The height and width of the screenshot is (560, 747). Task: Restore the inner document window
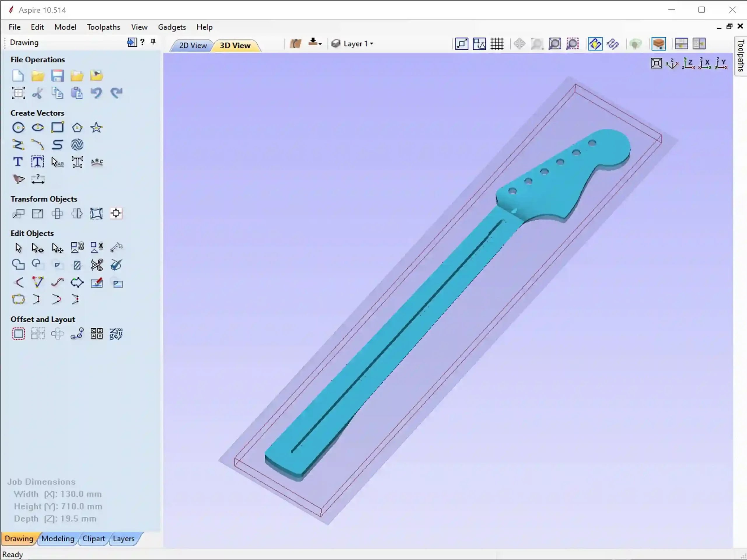[x=729, y=26]
